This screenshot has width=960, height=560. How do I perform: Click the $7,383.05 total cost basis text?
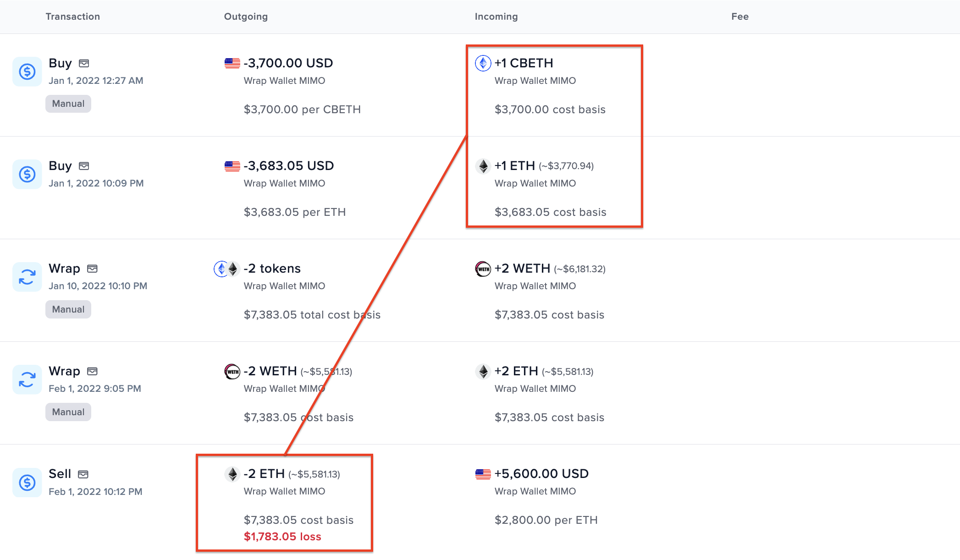[x=312, y=315]
